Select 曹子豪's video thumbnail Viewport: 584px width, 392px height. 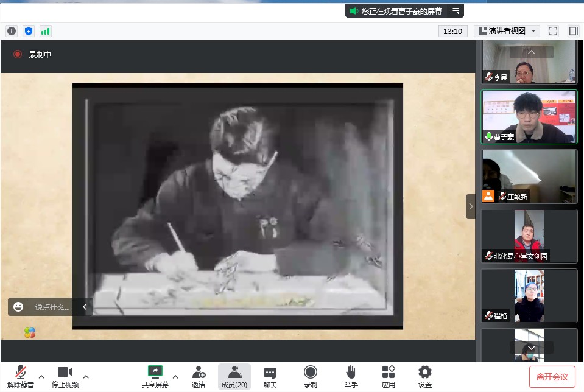529,117
